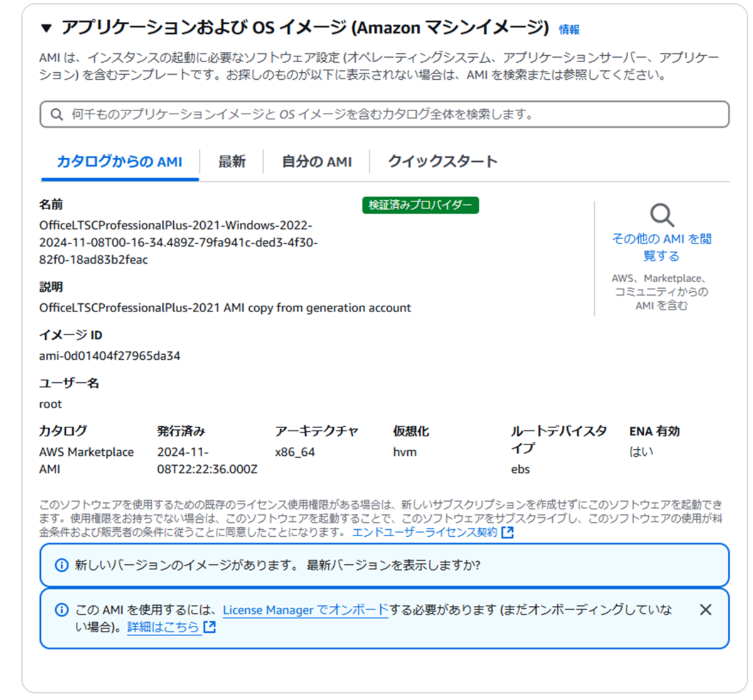Click external link icon beside 詳細はこちら
The height and width of the screenshot is (700, 753).
[x=210, y=627]
